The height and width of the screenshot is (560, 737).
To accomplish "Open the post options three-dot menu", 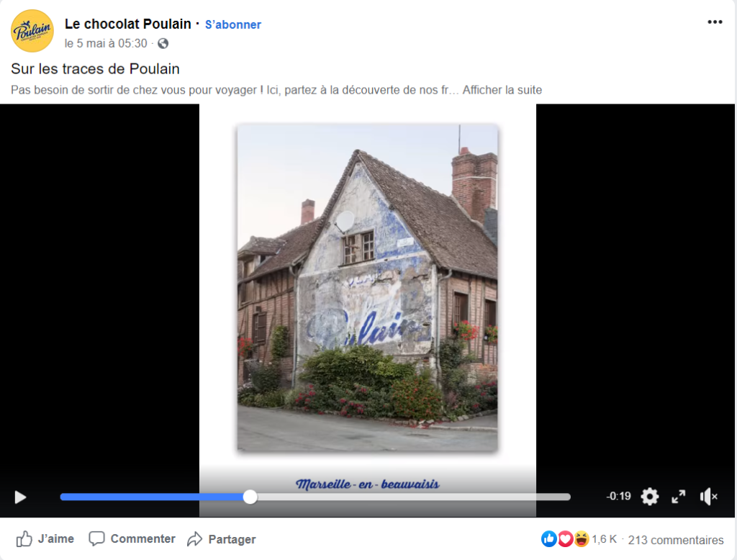I will [715, 22].
